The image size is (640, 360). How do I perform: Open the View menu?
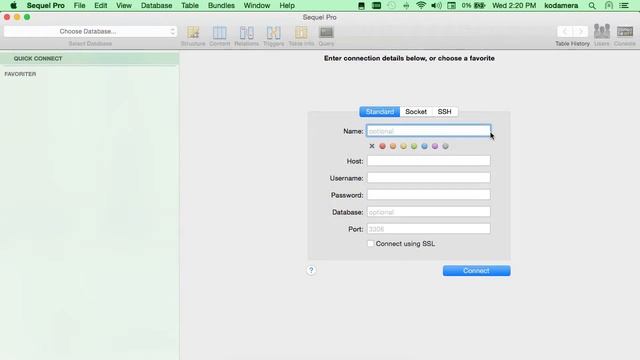click(x=124, y=6)
